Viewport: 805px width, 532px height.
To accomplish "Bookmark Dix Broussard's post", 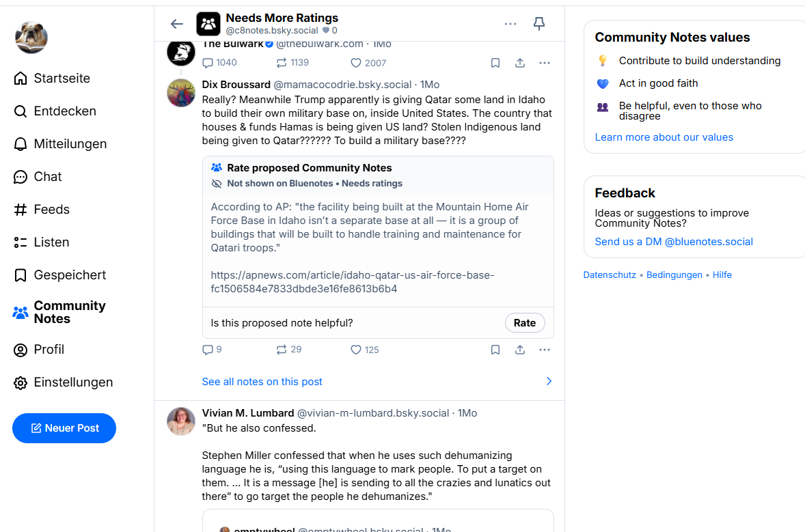I will pos(495,350).
